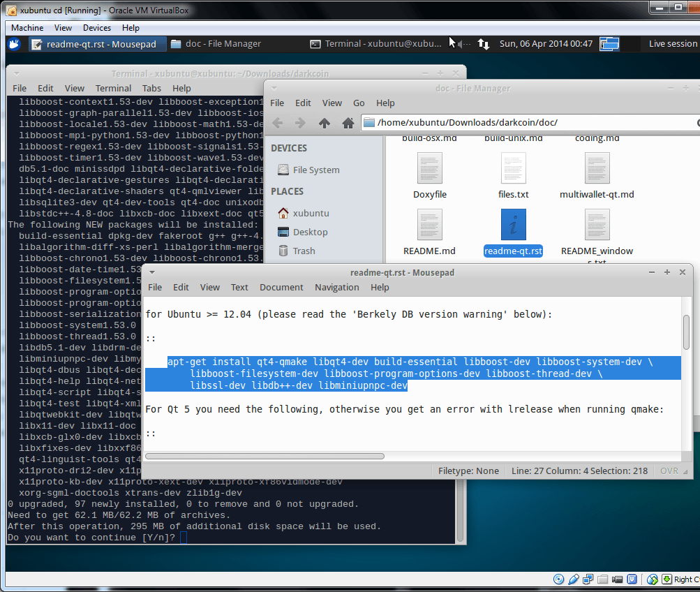This screenshot has width=700, height=592.
Task: Open Terminal window Edit menu
Action: (45, 89)
